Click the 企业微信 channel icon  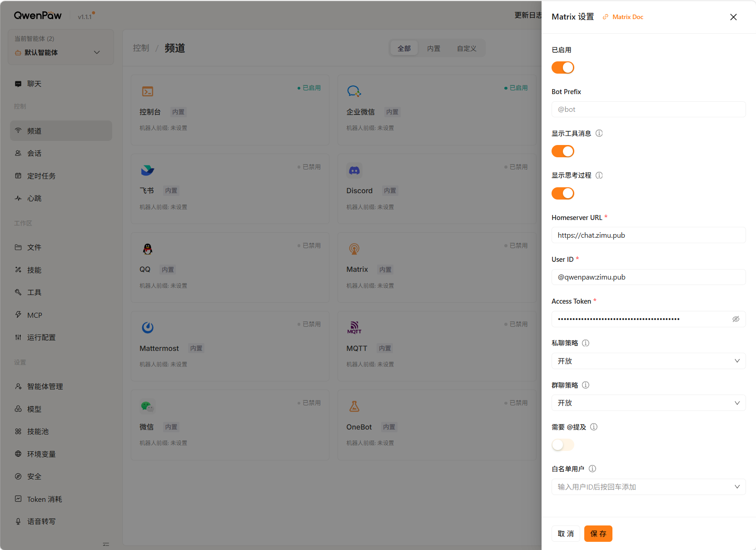(354, 91)
